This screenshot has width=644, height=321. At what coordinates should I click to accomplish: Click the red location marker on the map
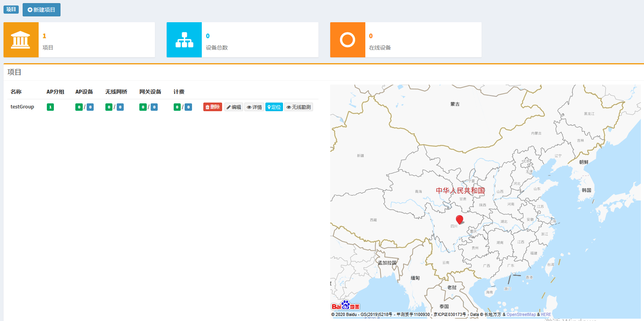tap(459, 220)
